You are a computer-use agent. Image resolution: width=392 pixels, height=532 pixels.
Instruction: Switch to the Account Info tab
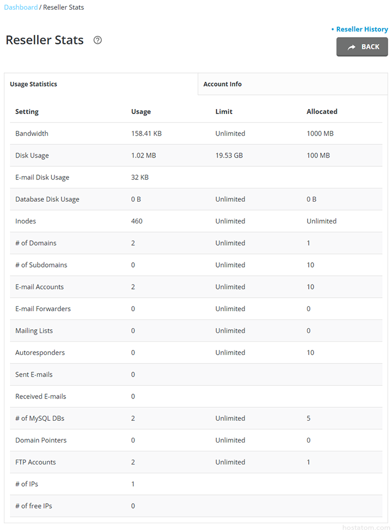point(223,84)
